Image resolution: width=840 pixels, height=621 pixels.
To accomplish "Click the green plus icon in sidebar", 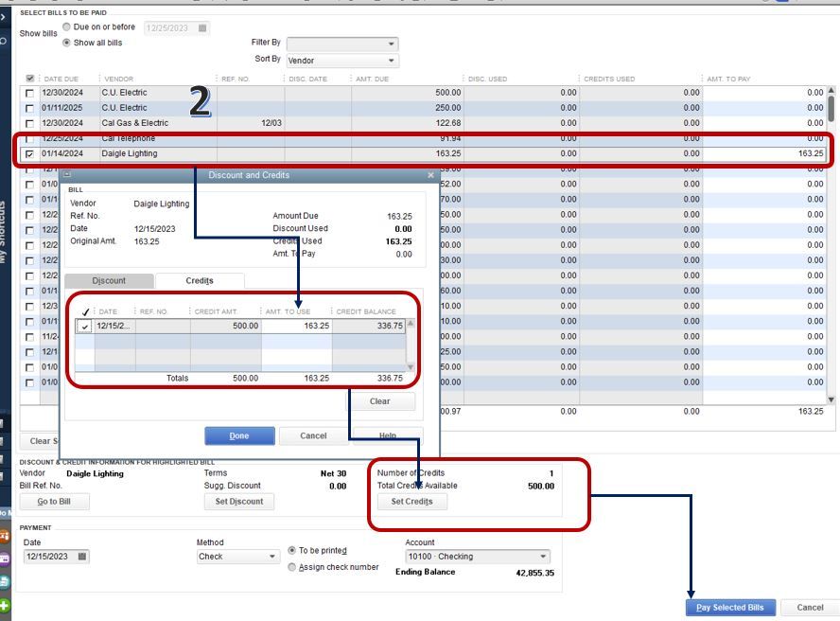I will (x=5, y=606).
